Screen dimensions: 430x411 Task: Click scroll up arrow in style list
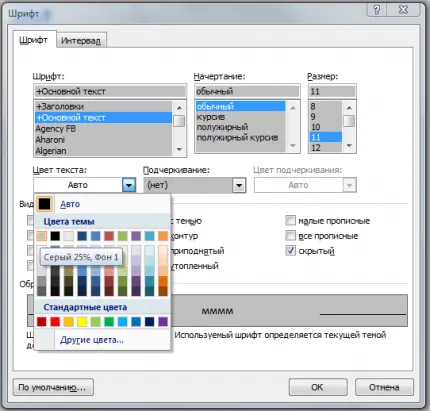pos(293,108)
